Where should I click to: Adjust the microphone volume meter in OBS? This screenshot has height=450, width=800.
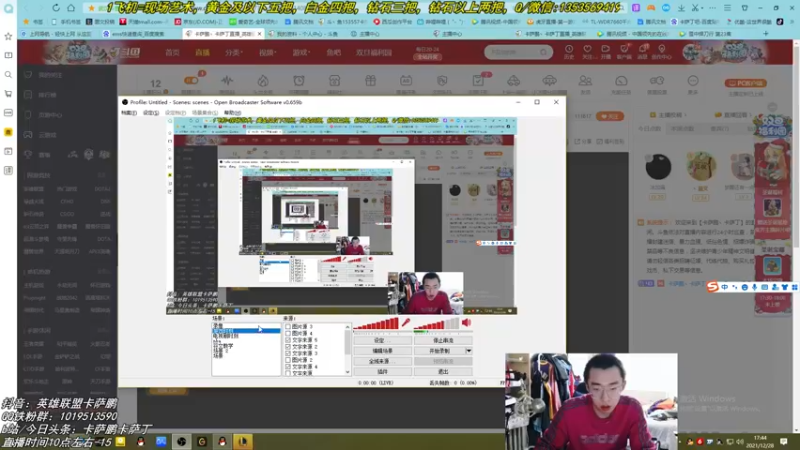point(376,323)
